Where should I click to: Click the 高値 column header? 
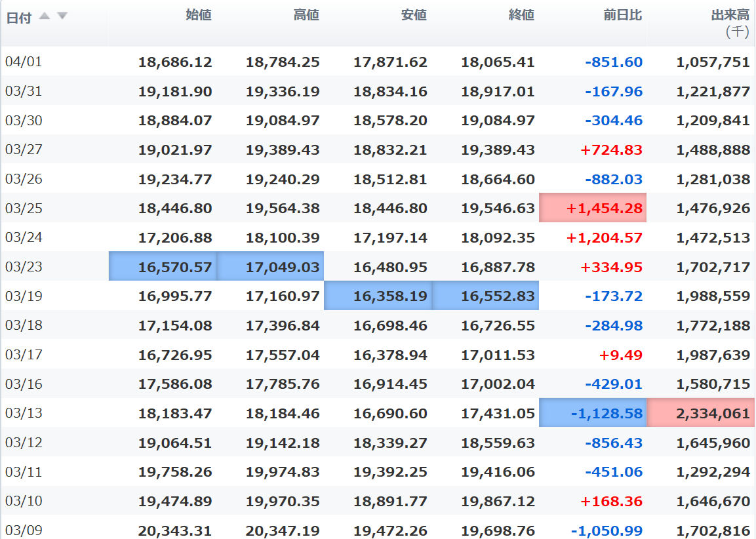(x=306, y=16)
